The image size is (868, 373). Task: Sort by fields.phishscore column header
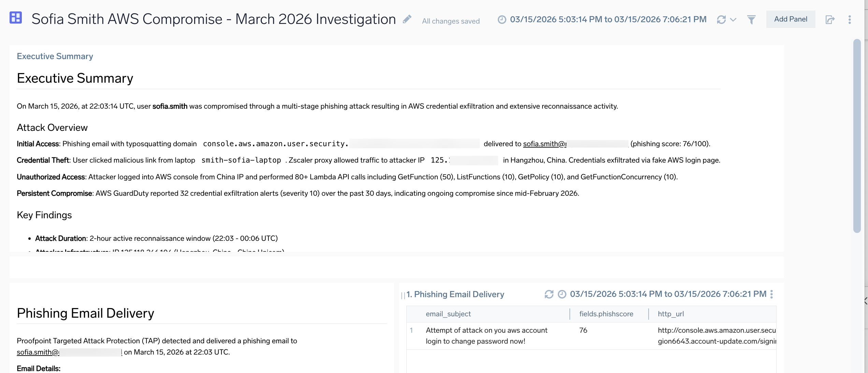pos(606,314)
